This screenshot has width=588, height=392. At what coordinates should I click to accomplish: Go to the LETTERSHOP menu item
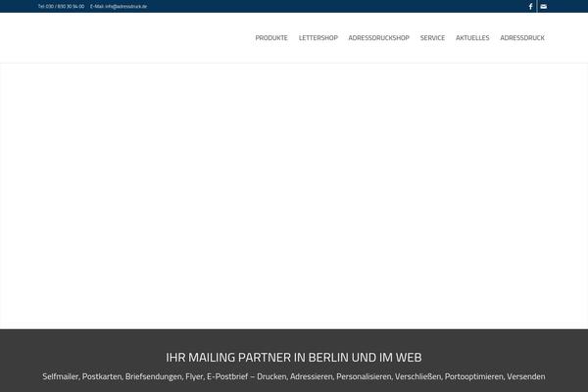(x=318, y=37)
